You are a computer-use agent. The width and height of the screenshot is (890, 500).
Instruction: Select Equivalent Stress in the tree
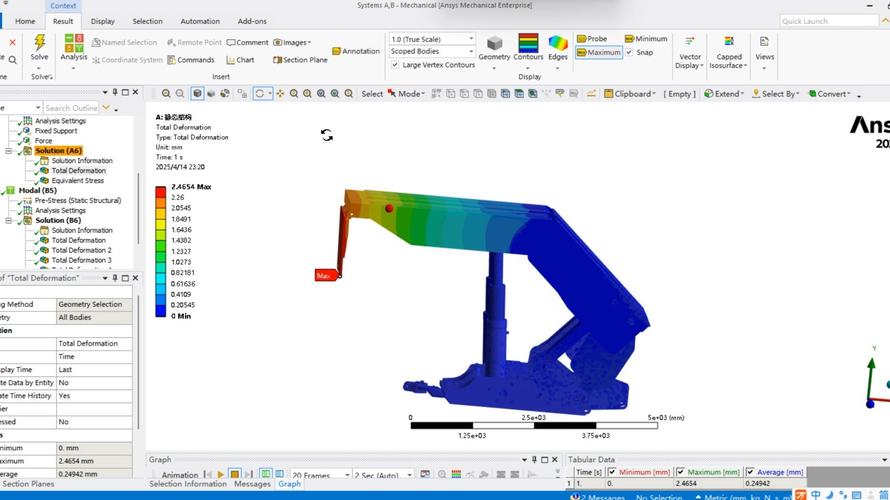[x=78, y=180]
